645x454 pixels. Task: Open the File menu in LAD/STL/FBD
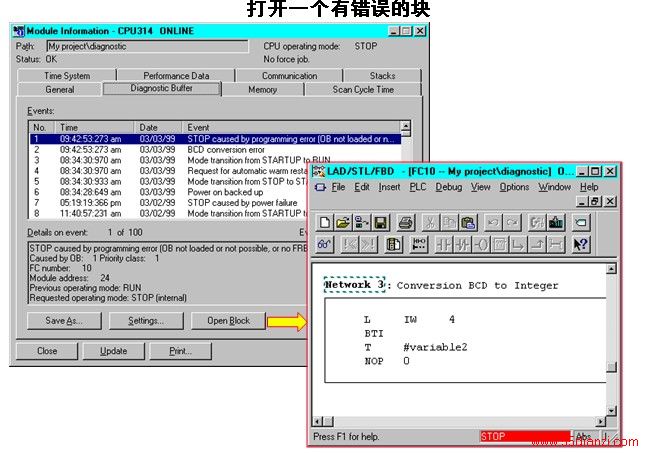coord(338,187)
